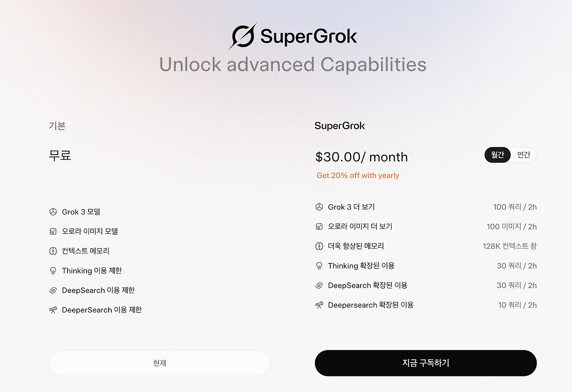The height and width of the screenshot is (392, 572).
Task: Click the DeepSearch icon in SuperGrok column
Action: pyautogui.click(x=319, y=285)
